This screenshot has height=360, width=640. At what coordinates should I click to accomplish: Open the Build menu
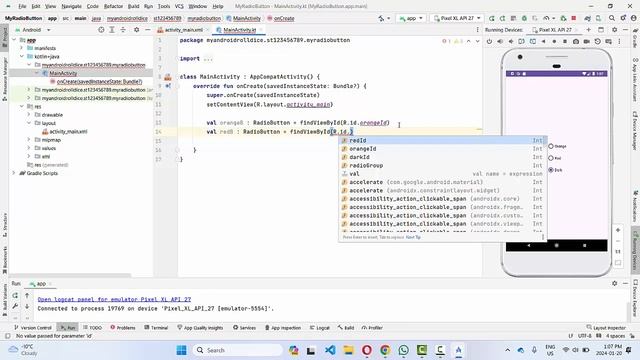[x=133, y=6]
